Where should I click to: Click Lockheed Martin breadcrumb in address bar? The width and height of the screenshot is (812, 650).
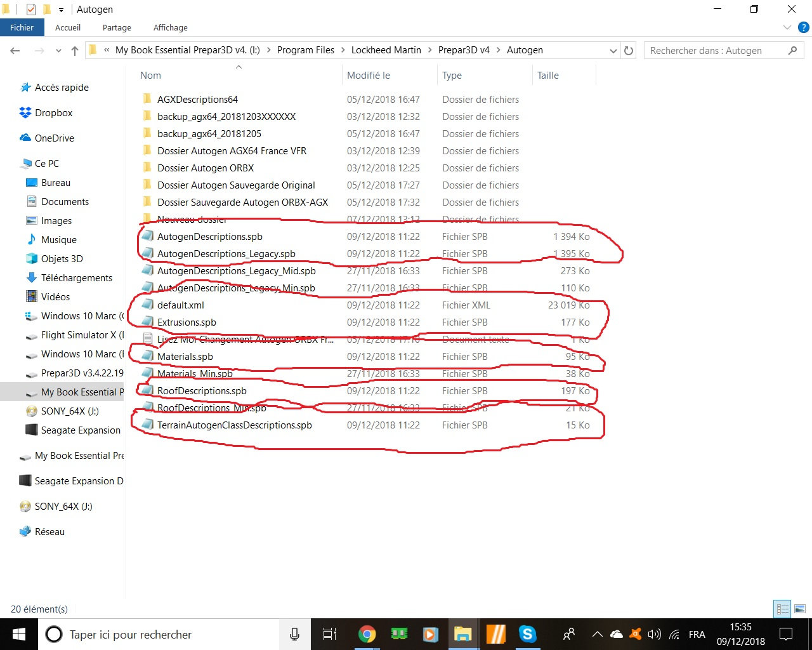click(386, 50)
